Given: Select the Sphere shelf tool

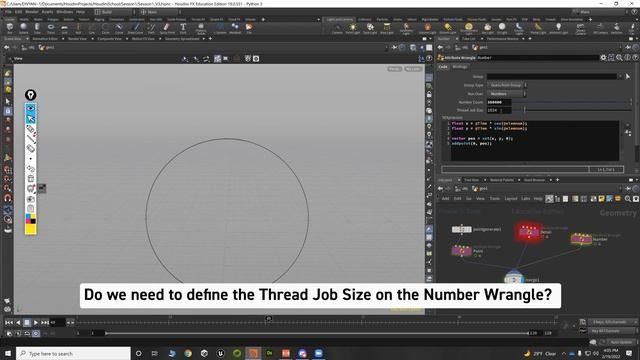Looking at the screenshot, I should 24,28.
